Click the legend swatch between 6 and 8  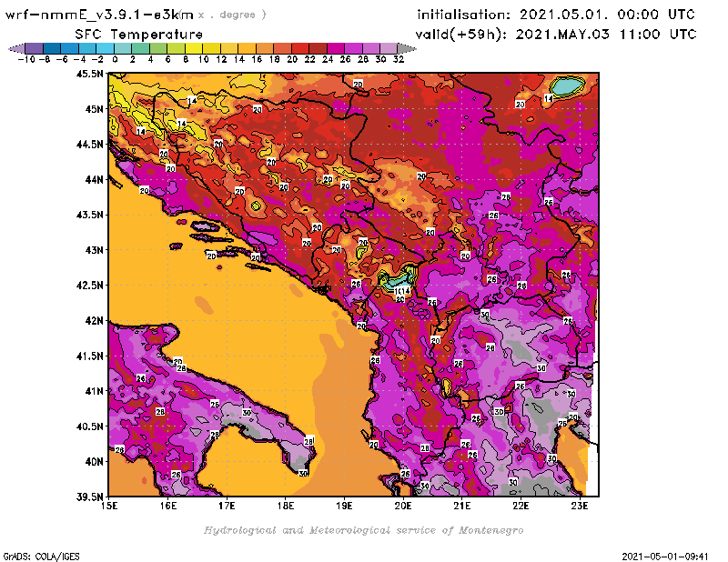[x=176, y=48]
